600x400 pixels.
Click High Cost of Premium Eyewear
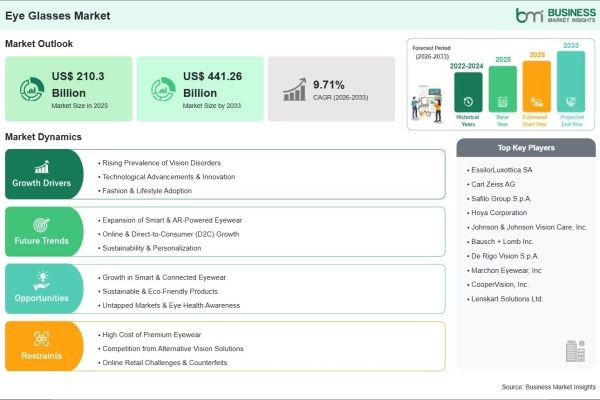152,335
